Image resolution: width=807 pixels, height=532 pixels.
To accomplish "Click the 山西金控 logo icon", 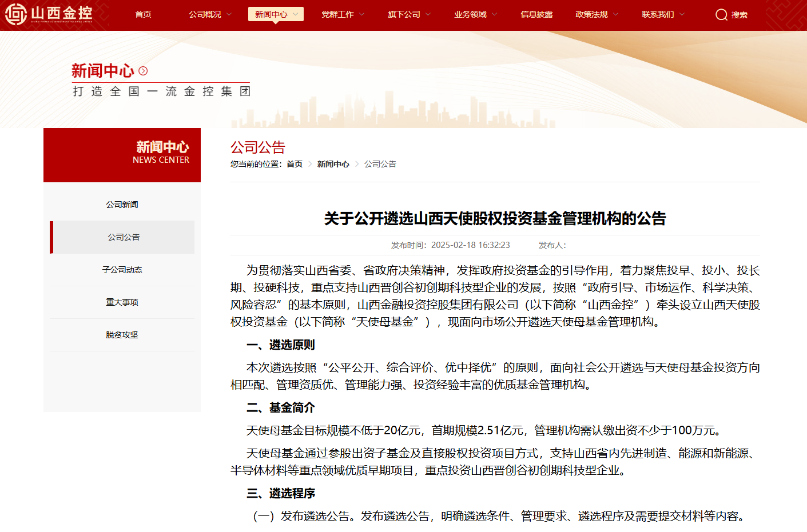I will [16, 14].
